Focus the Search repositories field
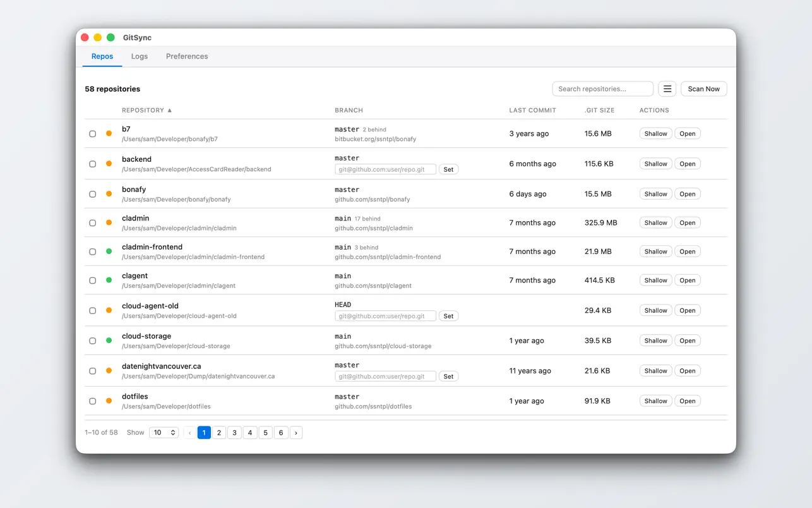This screenshot has height=508, width=812. point(602,89)
